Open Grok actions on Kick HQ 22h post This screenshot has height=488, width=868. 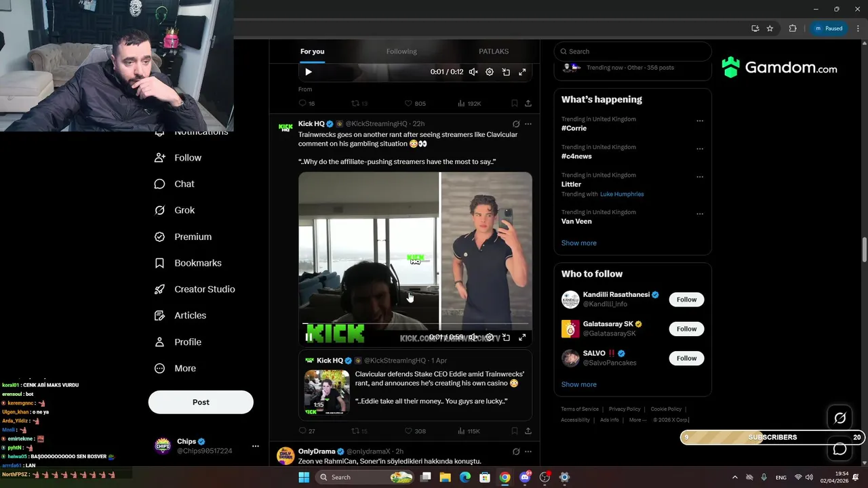(516, 124)
